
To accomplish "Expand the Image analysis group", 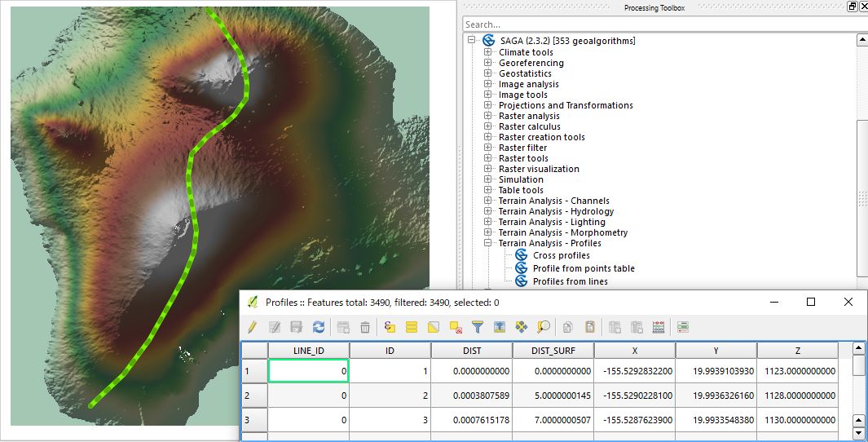I will (487, 84).
